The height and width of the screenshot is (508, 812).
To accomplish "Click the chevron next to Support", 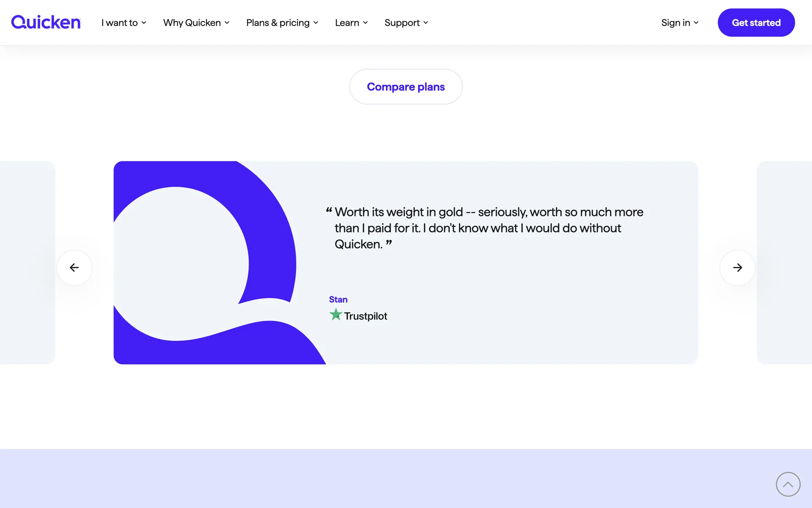I will (x=426, y=23).
